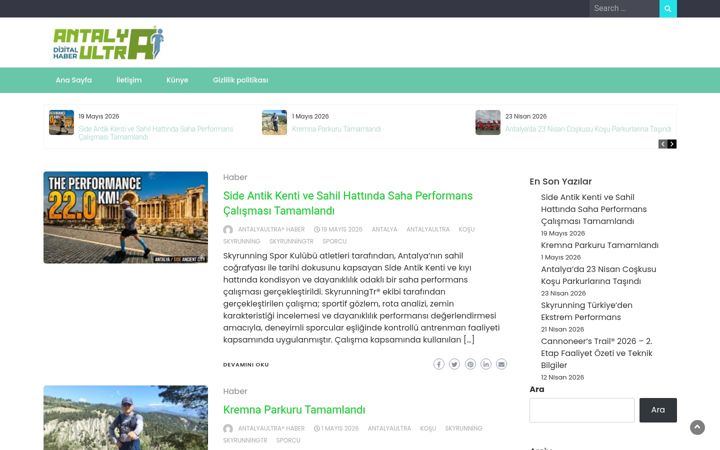Share Side Antik Kenti post on Pinterest
This screenshot has width=720, height=450.
[x=470, y=364]
